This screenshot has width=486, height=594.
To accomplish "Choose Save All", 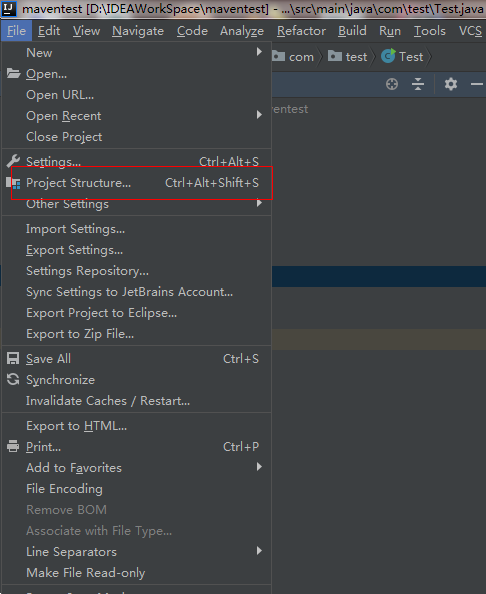I will click(x=137, y=359).
